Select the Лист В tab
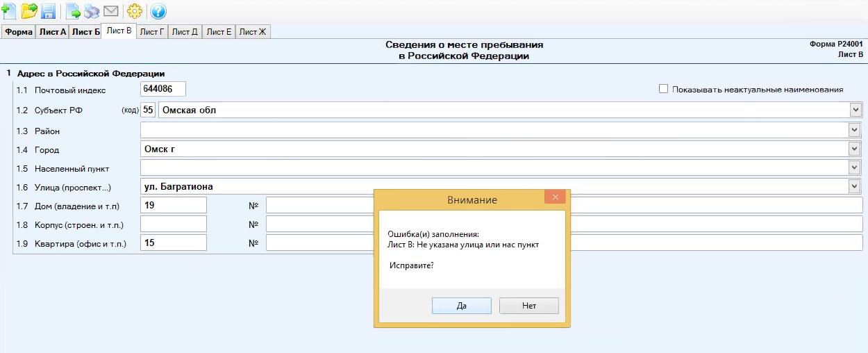 (119, 31)
